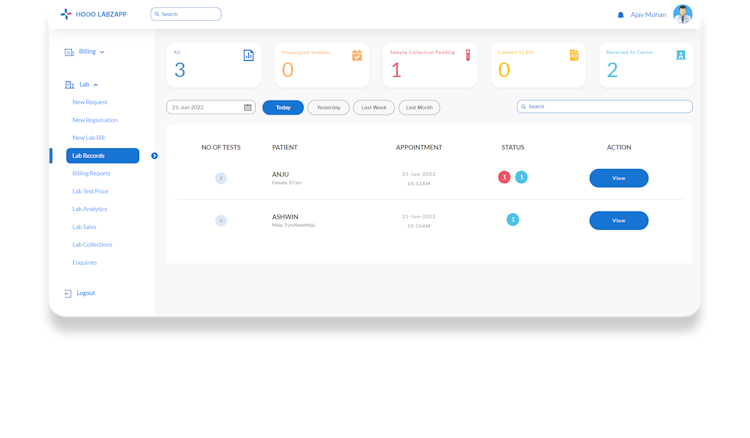750x438 pixels.
Task: Click the PATIENT column header
Action: 285,147
